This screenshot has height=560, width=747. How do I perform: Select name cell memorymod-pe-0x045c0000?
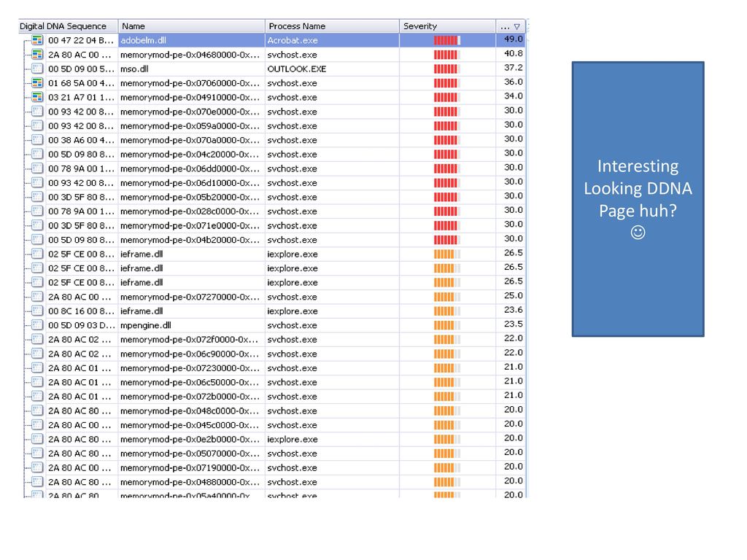[x=190, y=425]
